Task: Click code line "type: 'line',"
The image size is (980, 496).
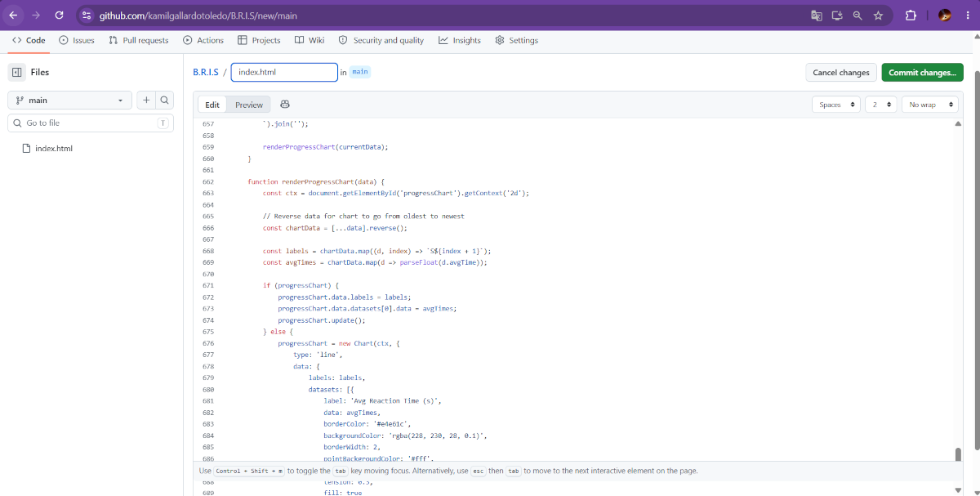Action: click(x=318, y=355)
